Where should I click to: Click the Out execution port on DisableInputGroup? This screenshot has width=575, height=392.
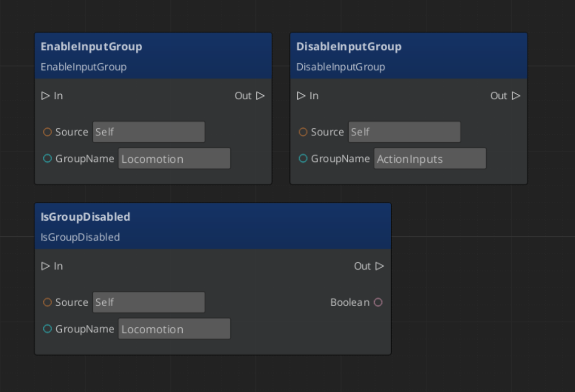tap(517, 95)
